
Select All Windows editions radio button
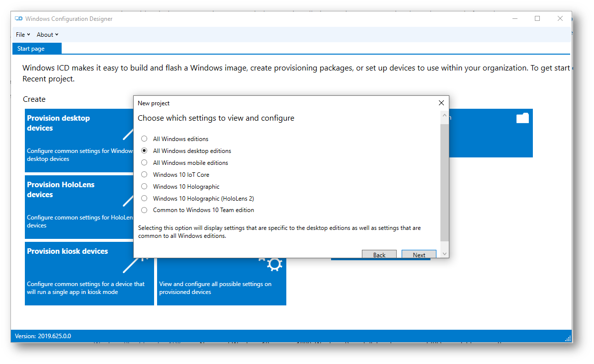(144, 139)
